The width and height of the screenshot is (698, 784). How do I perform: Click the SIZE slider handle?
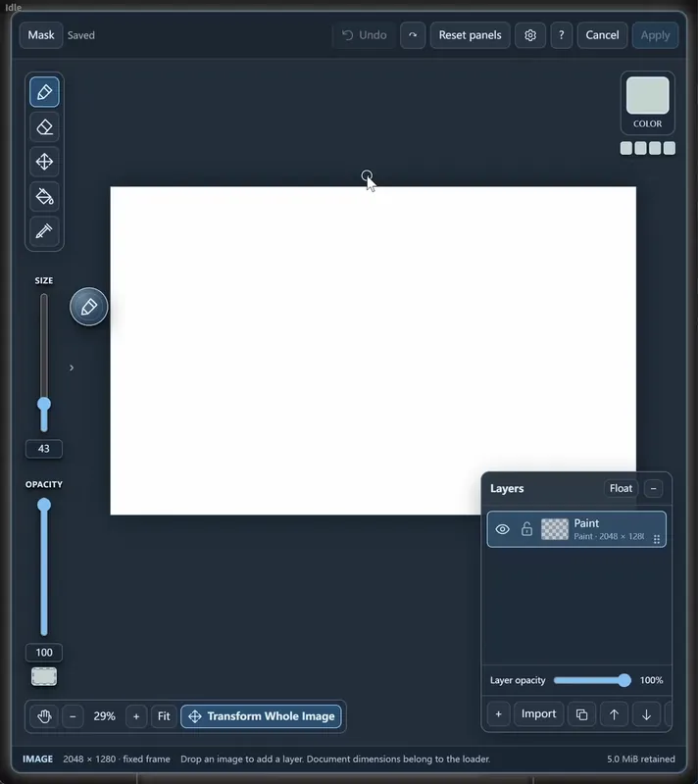click(44, 404)
